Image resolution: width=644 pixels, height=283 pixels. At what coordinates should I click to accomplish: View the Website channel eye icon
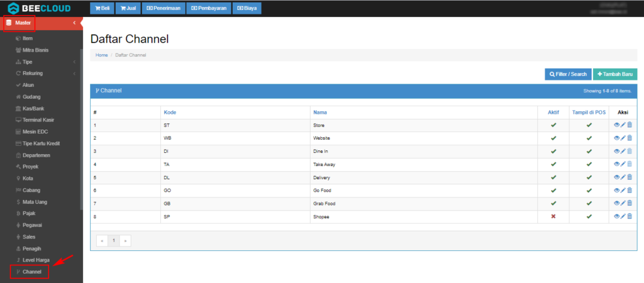[616, 138]
